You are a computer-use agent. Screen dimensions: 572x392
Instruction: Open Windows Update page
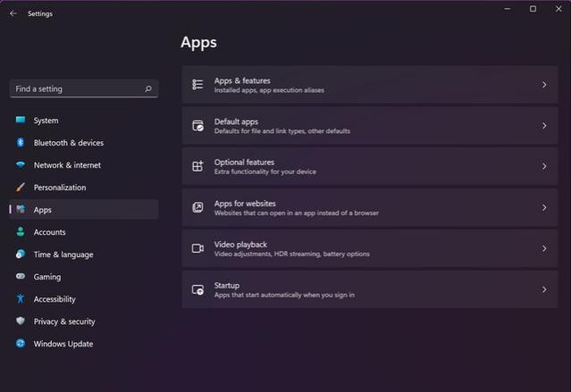pos(84,344)
